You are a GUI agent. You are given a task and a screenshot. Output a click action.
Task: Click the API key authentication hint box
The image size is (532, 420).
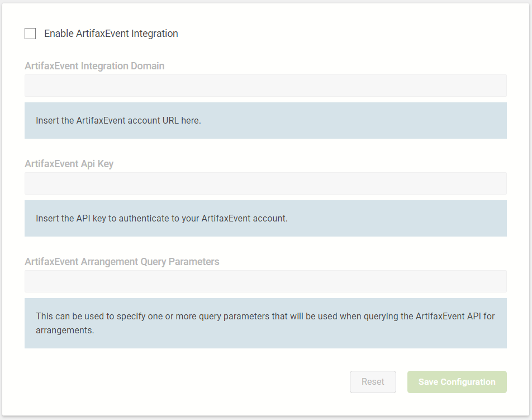coord(265,218)
